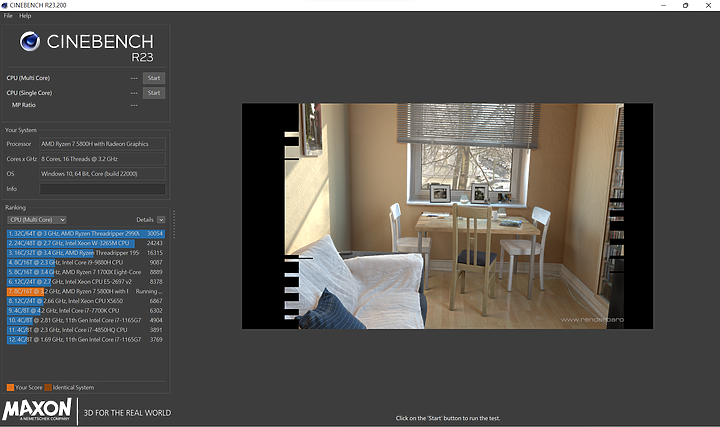Select the 2.81 GHz i7-1165G7 ranking row
This screenshot has height=427, width=720.
pos(85,320)
